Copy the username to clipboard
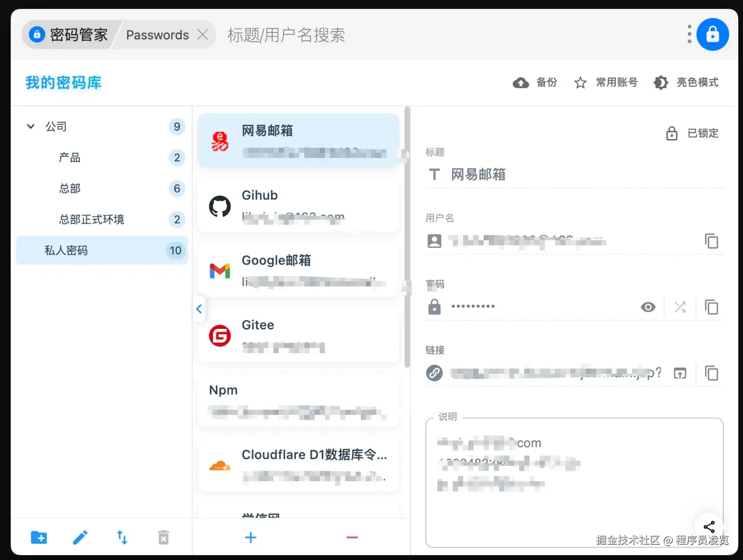The height and width of the screenshot is (560, 743). coord(711,241)
